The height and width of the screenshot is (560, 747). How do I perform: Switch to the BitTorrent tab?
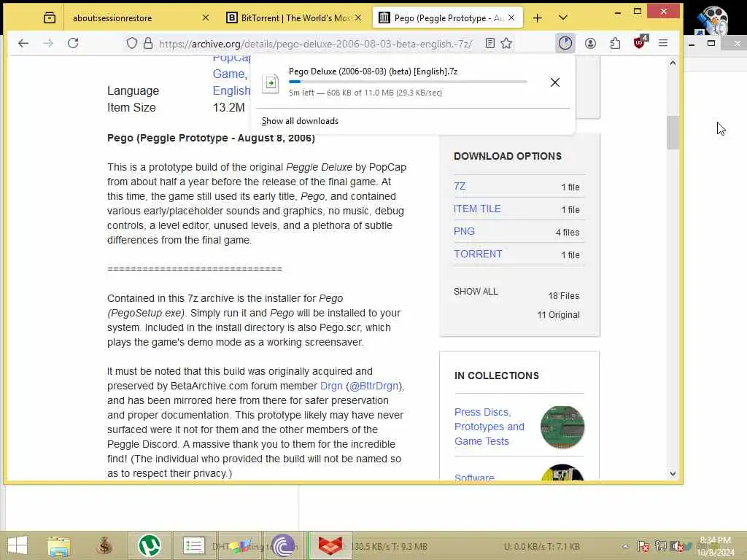coord(288,18)
